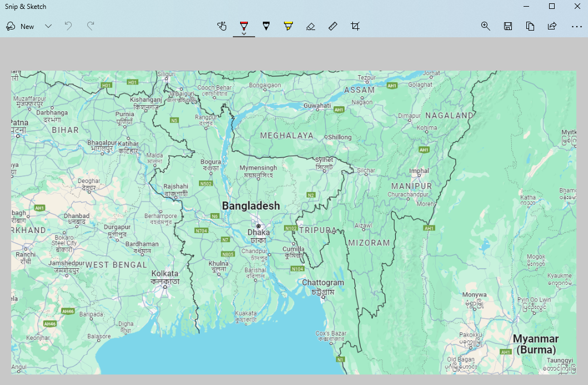Image resolution: width=588 pixels, height=385 pixels.
Task: Start a New snip
Action: [x=20, y=26]
